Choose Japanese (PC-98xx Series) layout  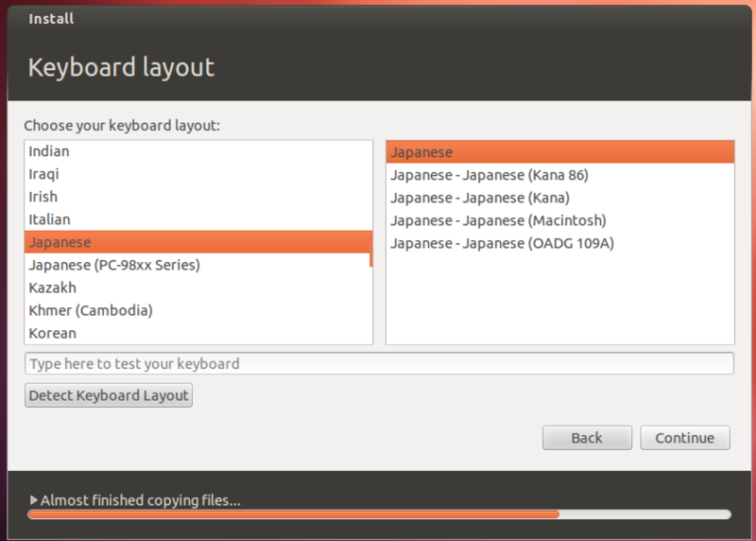click(x=198, y=265)
